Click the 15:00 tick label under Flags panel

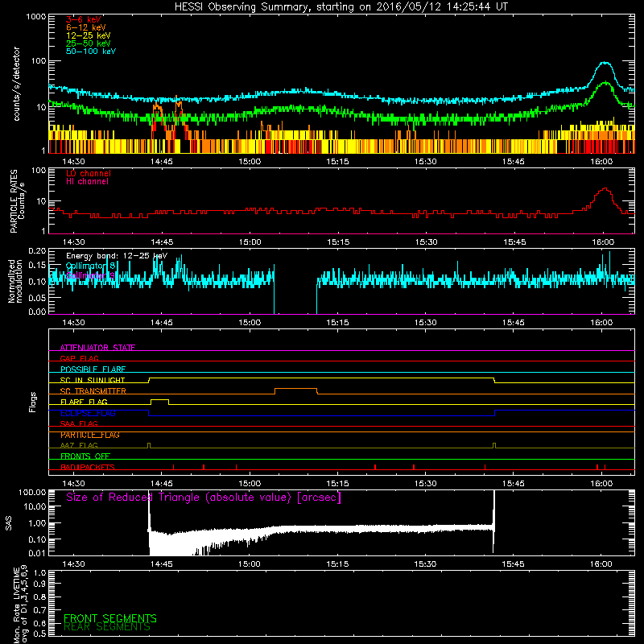[250, 484]
